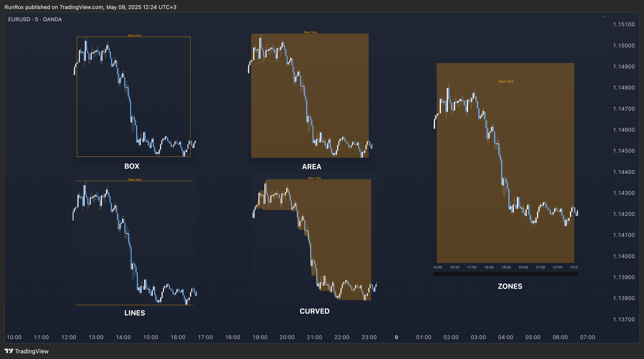Click New York label above the BOX session
The image size is (644, 359).
point(134,35)
